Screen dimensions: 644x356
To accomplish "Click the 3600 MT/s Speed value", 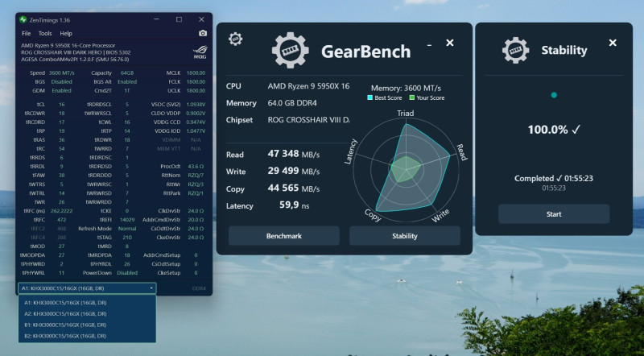I will [62, 72].
